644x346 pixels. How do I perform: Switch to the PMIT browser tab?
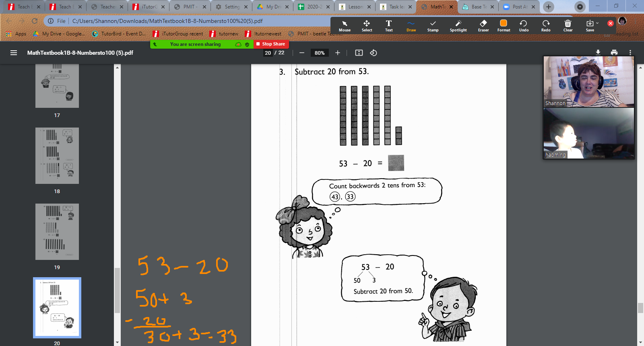[190, 7]
